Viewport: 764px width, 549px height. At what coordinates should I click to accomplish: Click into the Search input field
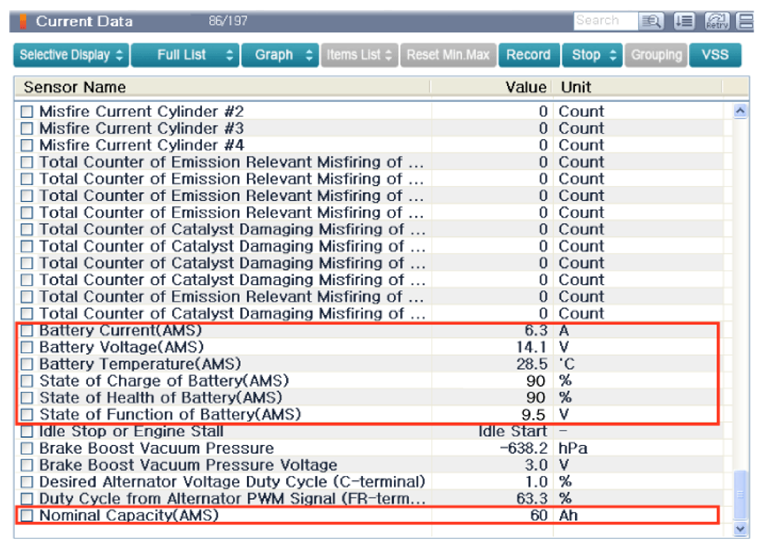point(605,21)
